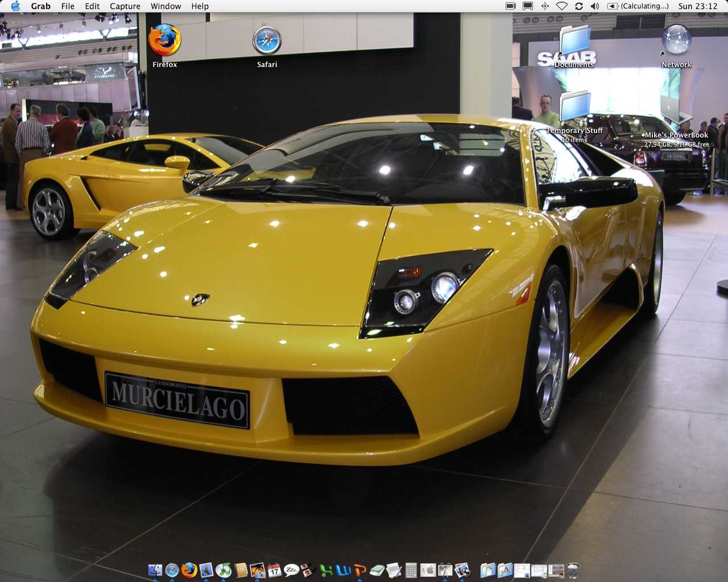Open the battery status menu showing Calculating
728x582 pixels.
[638, 6]
